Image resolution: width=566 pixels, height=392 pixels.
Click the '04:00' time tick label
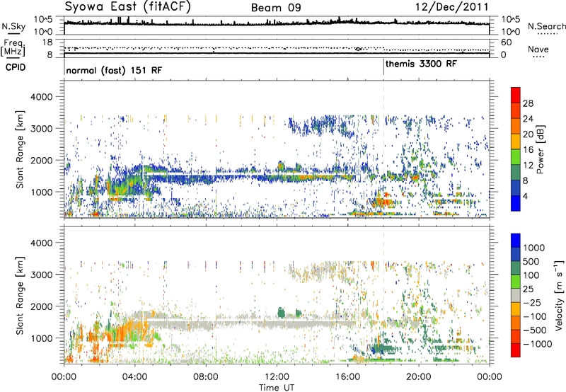(x=135, y=377)
